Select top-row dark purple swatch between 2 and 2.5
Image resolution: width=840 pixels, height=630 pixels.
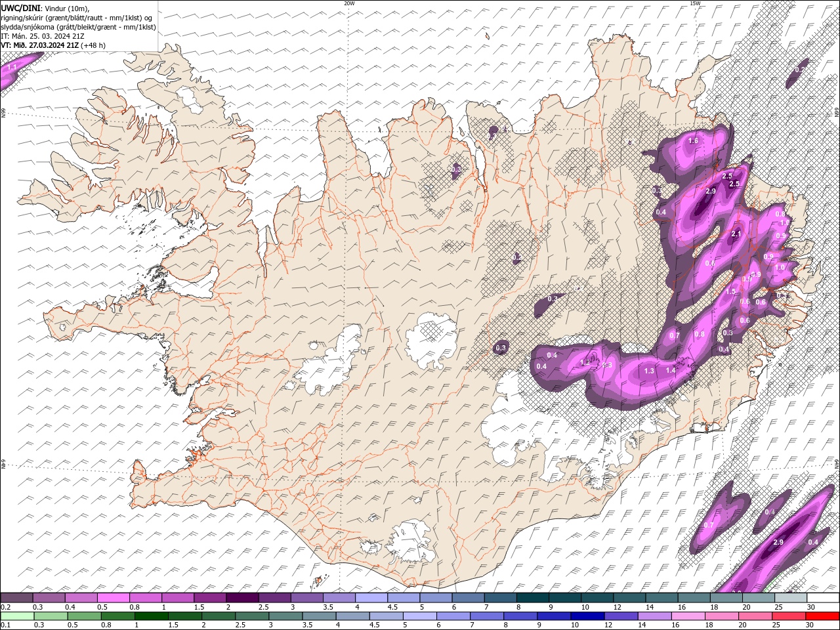[241, 598]
